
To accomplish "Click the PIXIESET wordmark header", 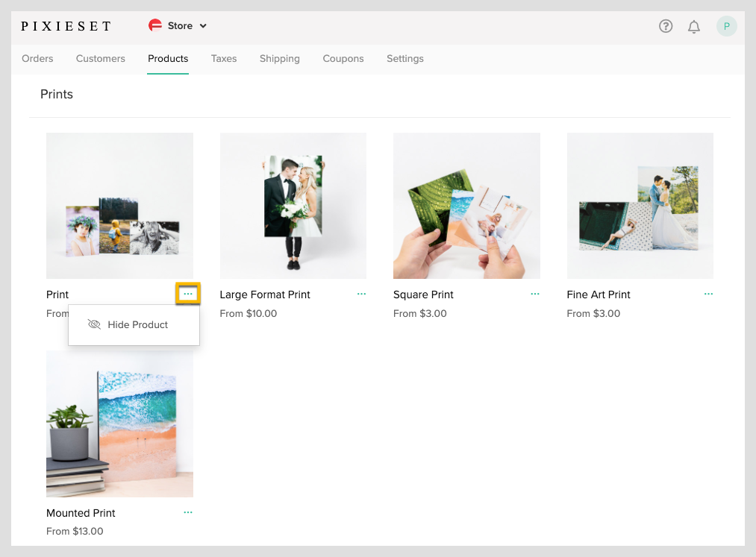I will click(x=66, y=25).
